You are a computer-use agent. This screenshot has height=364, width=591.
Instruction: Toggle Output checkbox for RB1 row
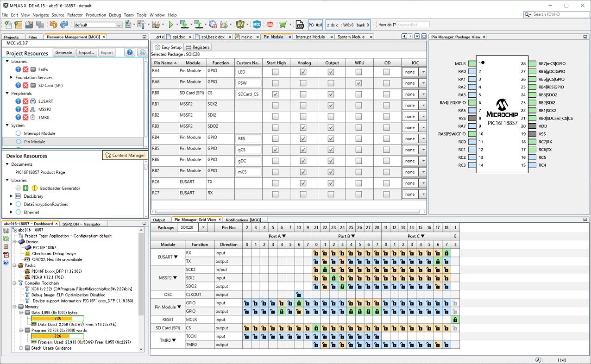click(x=331, y=105)
